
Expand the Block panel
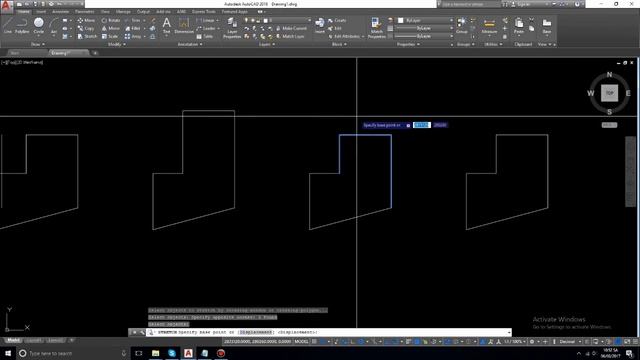click(x=339, y=44)
